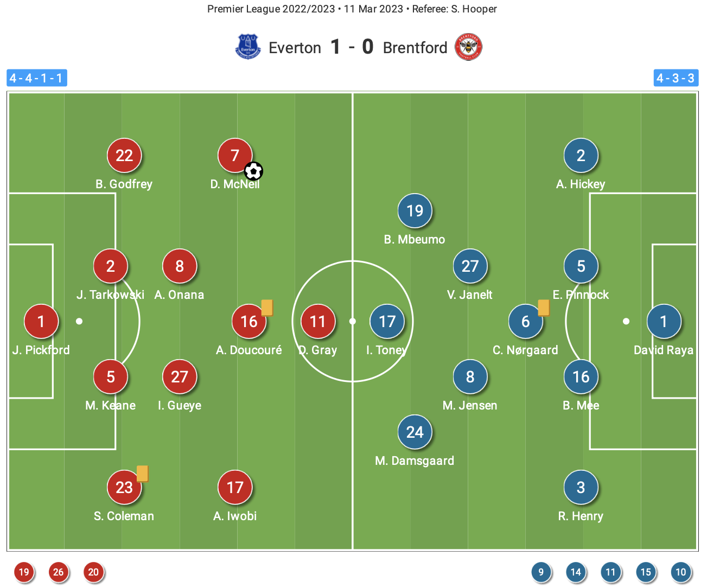Select Everton player number 22 Godfrey
This screenshot has width=707, height=588.
124,156
